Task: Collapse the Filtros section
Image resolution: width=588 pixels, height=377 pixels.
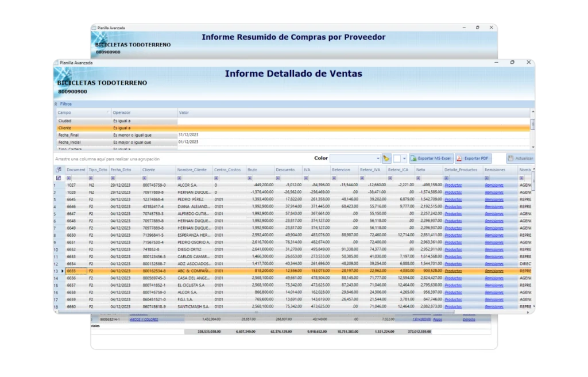Action: (56, 104)
